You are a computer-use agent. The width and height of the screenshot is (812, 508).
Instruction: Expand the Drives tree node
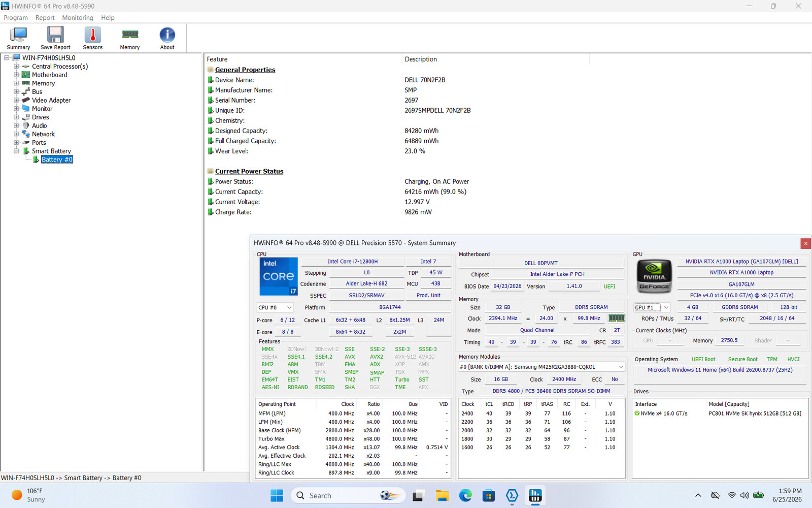pyautogui.click(x=16, y=117)
